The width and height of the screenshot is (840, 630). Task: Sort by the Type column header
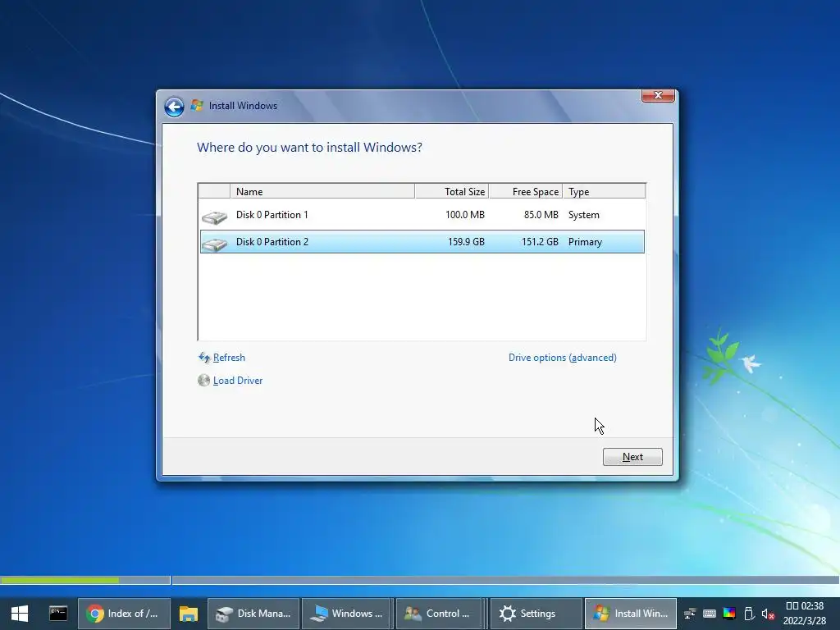pos(604,191)
